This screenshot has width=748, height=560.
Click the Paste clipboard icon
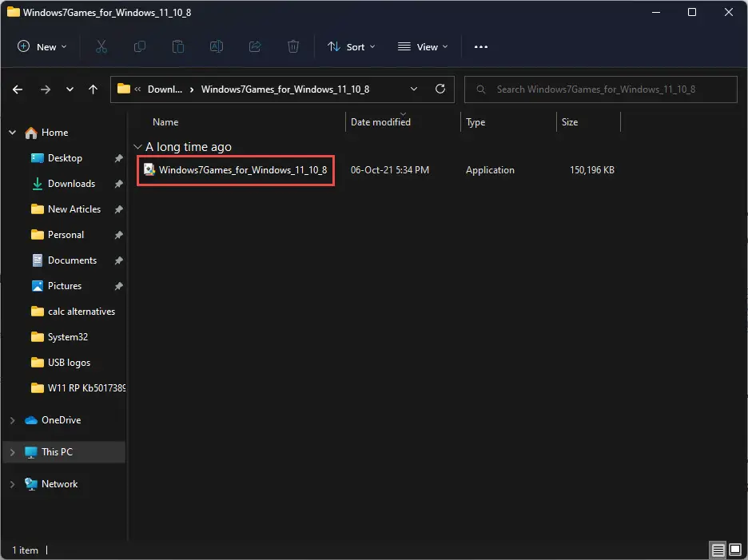click(178, 47)
